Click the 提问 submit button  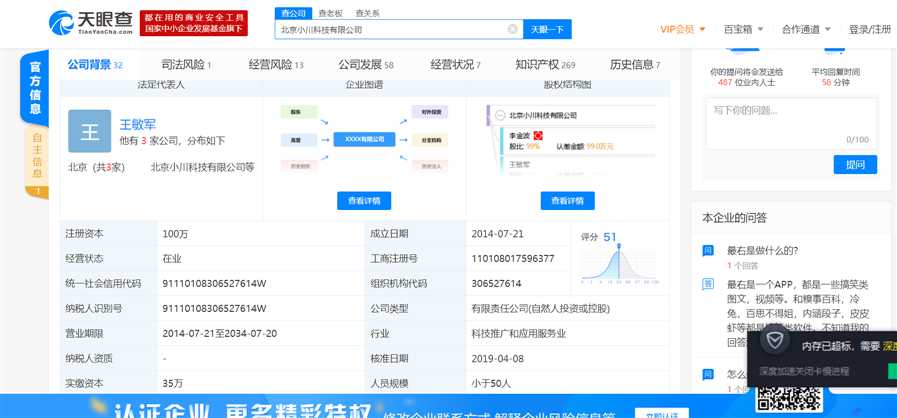(855, 165)
